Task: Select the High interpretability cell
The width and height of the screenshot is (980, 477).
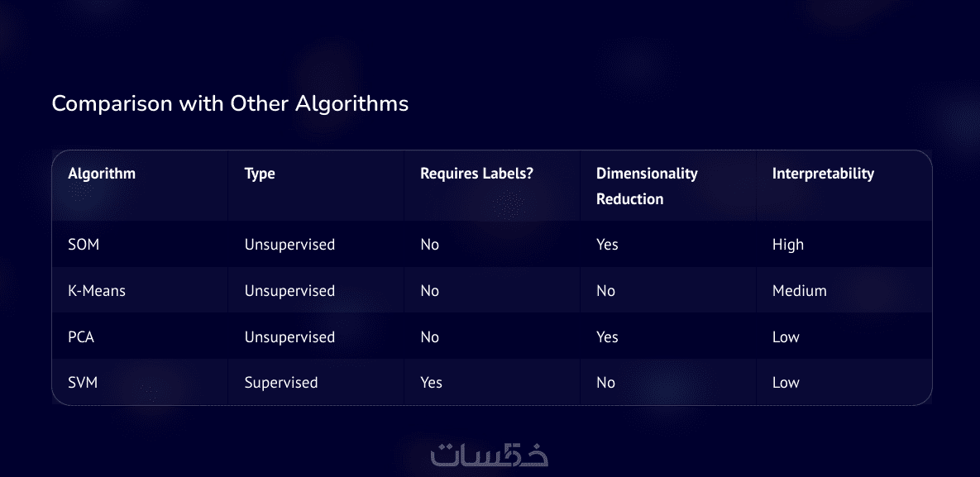Action: (788, 245)
